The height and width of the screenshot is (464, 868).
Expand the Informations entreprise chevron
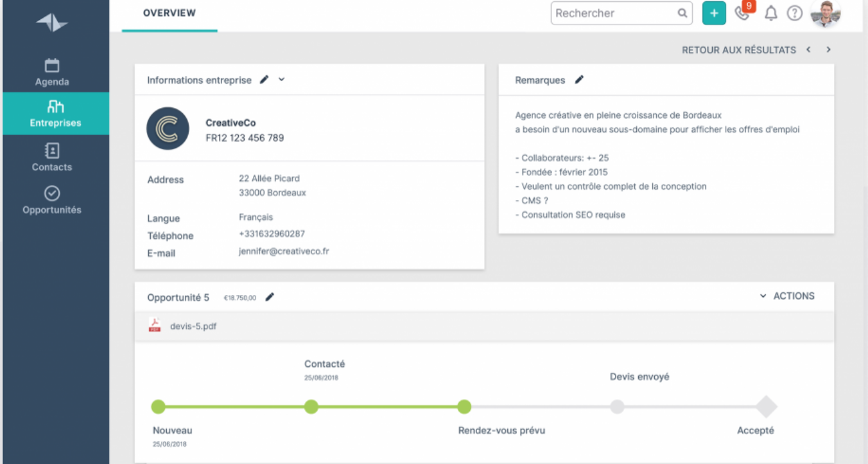[281, 80]
